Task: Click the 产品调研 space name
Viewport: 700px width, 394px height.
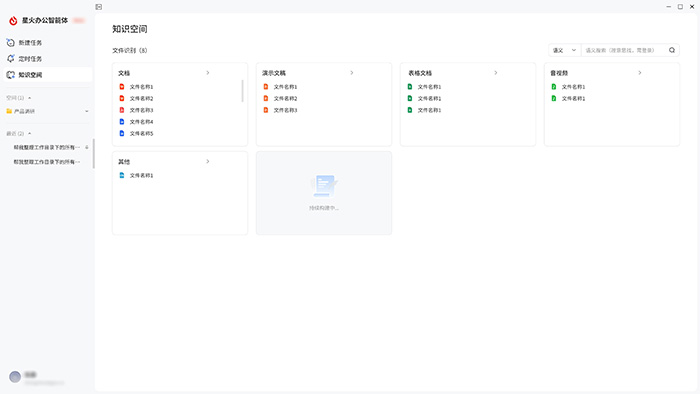Action: 25,111
